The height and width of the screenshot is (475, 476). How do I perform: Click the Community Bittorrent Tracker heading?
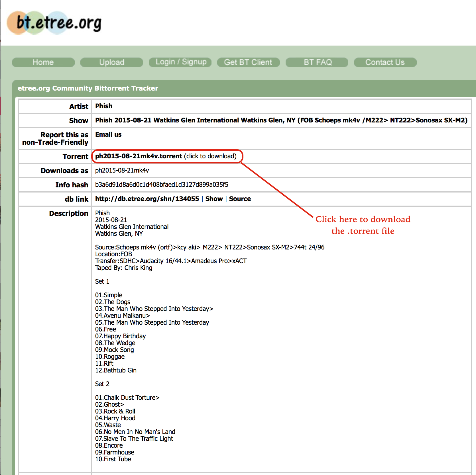88,88
